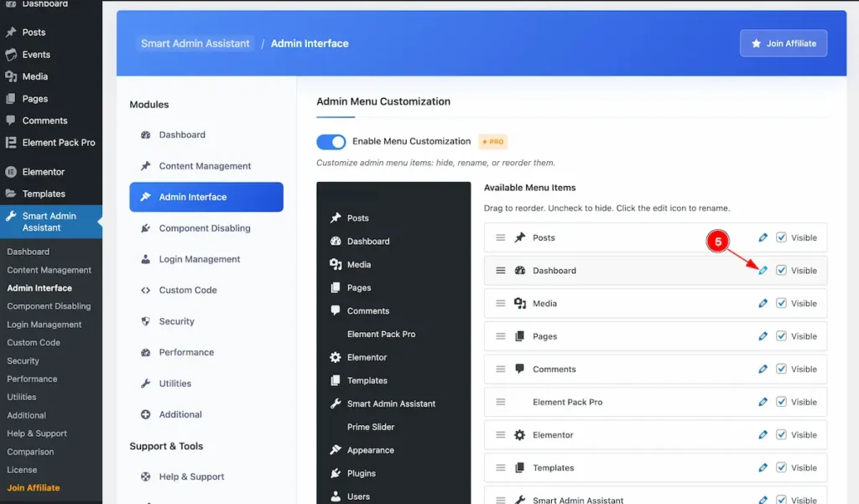Click the shield icon beside Security module
Image resolution: width=859 pixels, height=504 pixels.
click(x=145, y=321)
